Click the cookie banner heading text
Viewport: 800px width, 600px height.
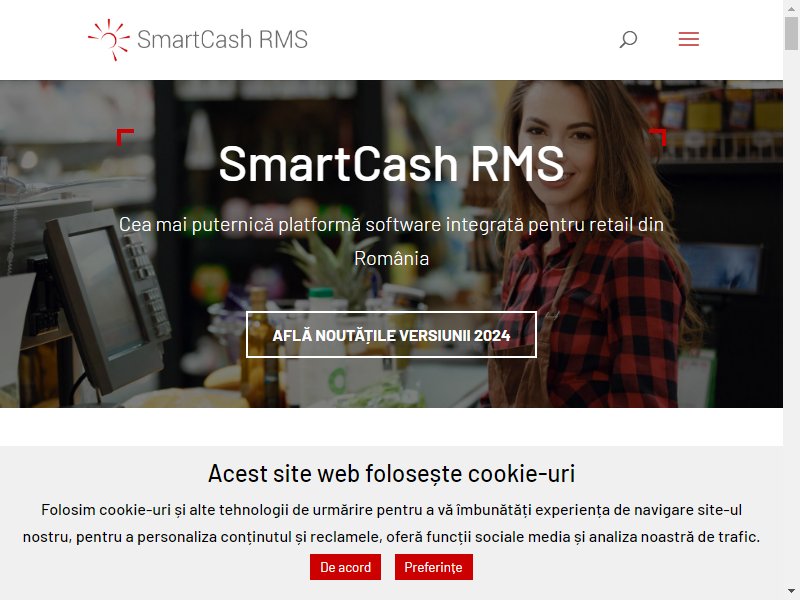pos(391,473)
